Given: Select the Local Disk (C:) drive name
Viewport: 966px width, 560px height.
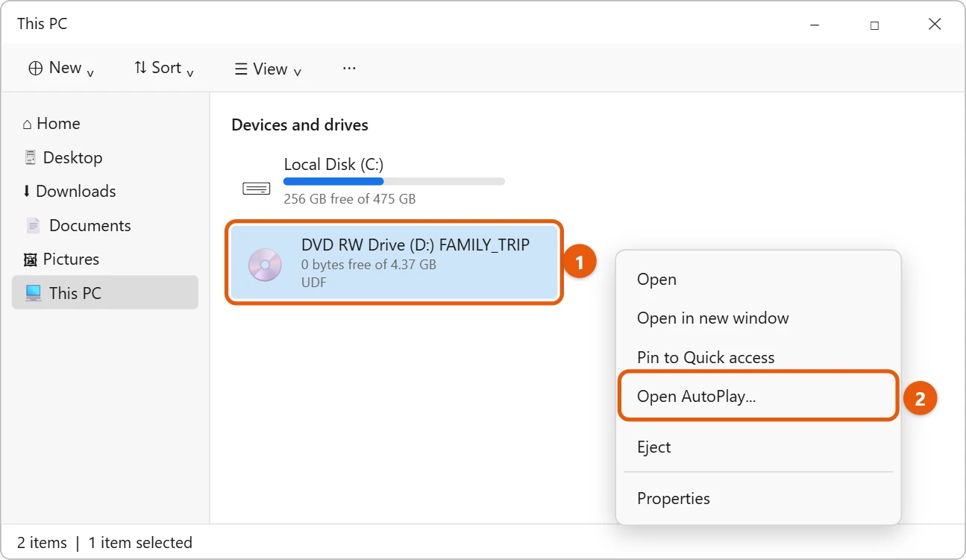Looking at the screenshot, I should click(333, 165).
